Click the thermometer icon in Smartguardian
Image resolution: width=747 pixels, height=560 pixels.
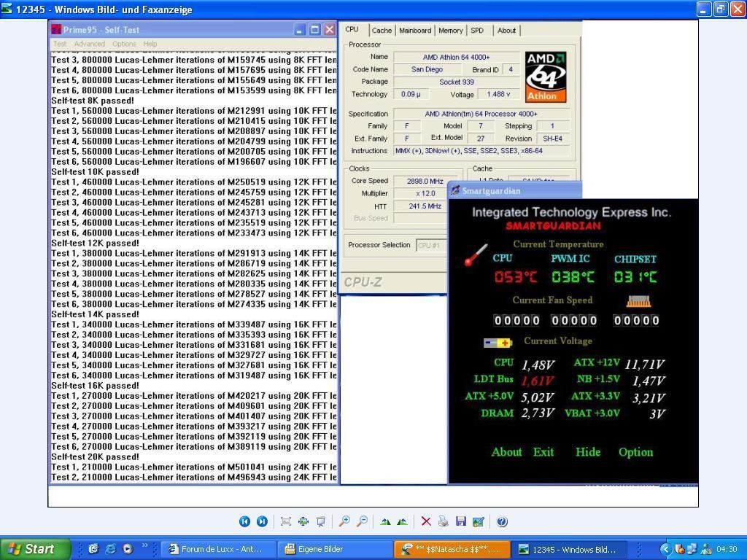coord(476,254)
